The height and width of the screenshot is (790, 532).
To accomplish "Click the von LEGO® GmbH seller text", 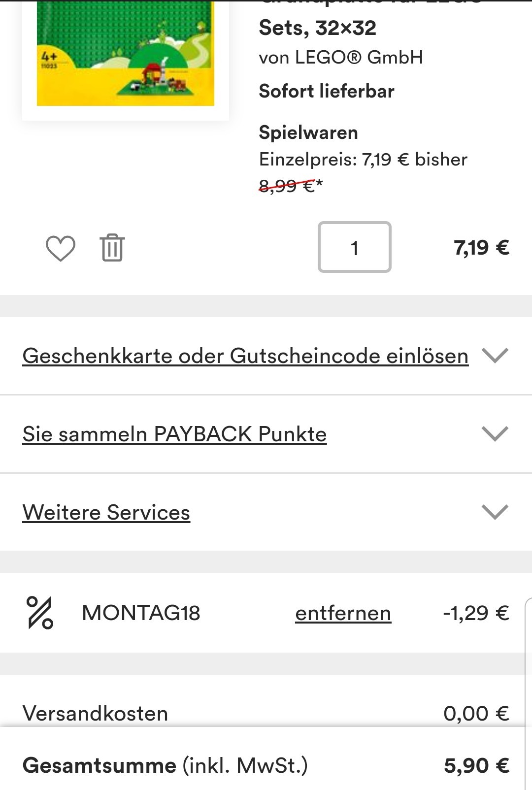I will [x=341, y=58].
